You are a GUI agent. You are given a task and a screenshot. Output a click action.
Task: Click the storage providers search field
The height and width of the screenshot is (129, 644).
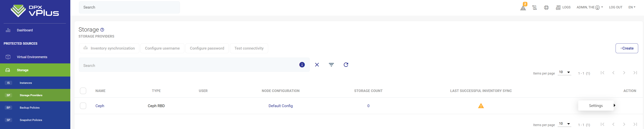pyautogui.click(x=187, y=65)
